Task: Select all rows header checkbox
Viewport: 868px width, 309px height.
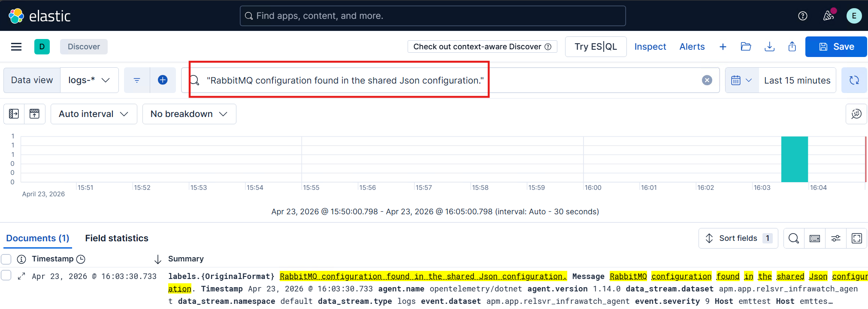Action: (6, 259)
